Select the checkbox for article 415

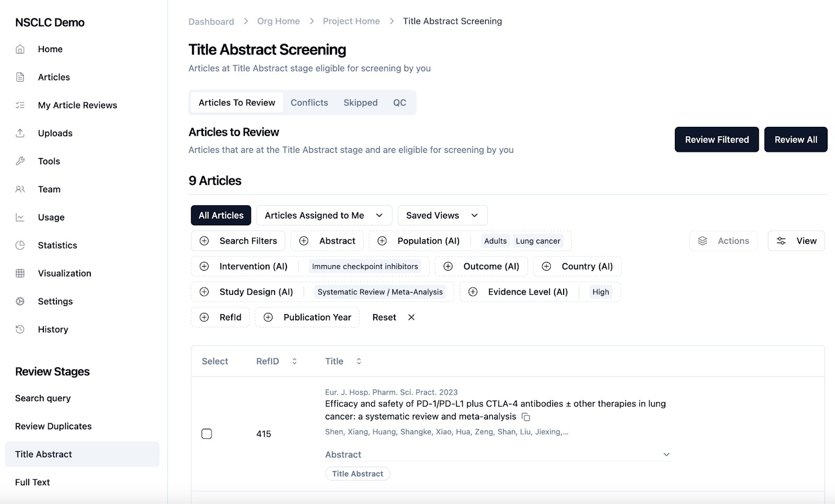point(207,434)
